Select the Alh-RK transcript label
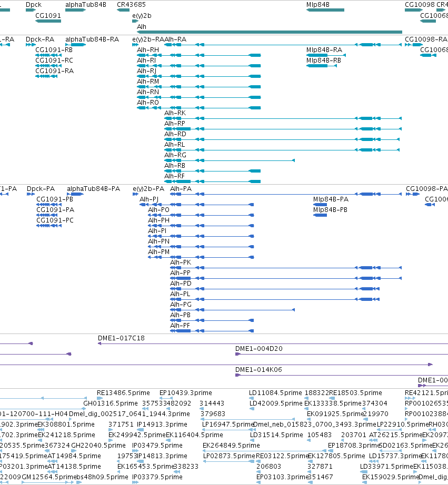This screenshot has height=485, width=448. 175,113
